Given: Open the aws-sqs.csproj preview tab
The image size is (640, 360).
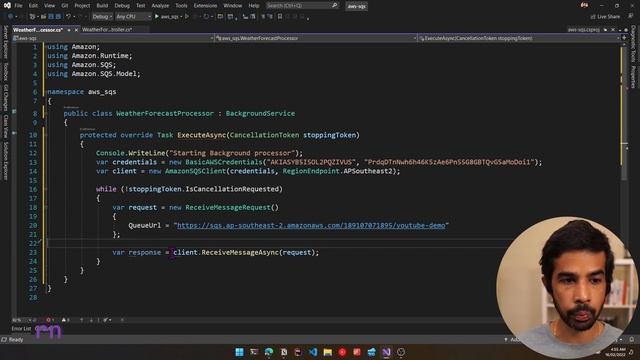Looking at the screenshot, I should pyautogui.click(x=583, y=30).
